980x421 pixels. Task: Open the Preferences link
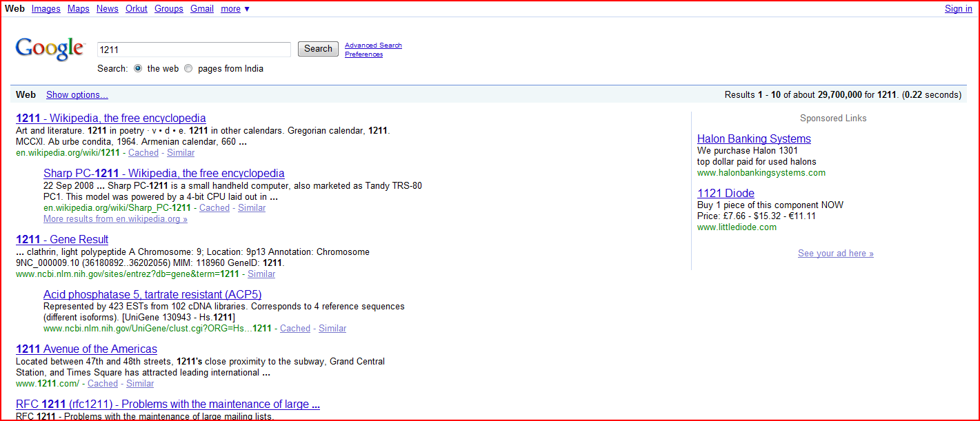pyautogui.click(x=363, y=54)
